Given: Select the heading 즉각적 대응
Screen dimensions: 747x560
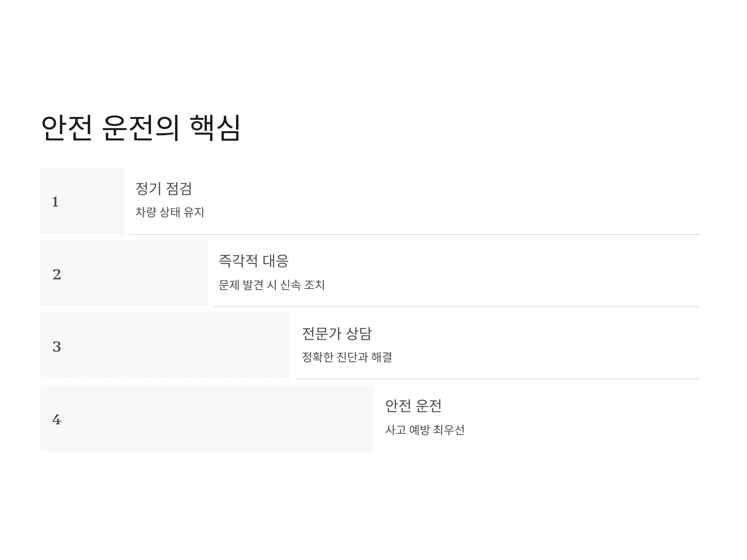Looking at the screenshot, I should pyautogui.click(x=253, y=261).
